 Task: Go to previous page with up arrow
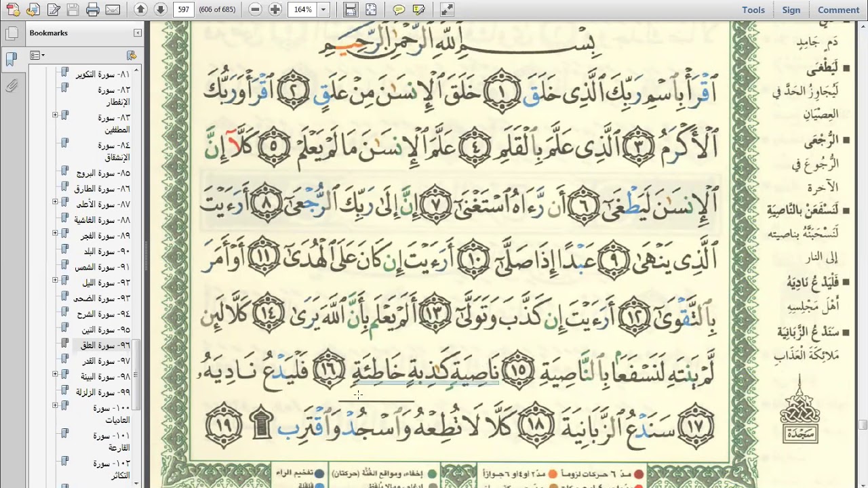click(140, 9)
